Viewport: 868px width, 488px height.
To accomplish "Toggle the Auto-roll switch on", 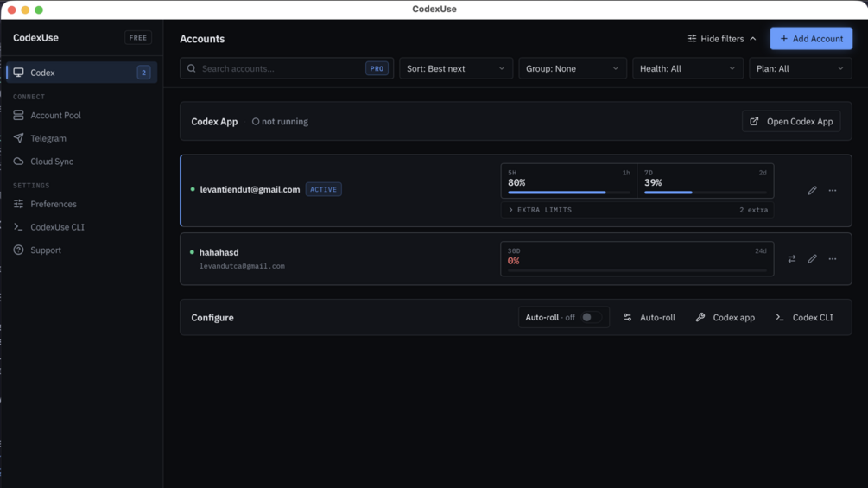I will pyautogui.click(x=590, y=317).
